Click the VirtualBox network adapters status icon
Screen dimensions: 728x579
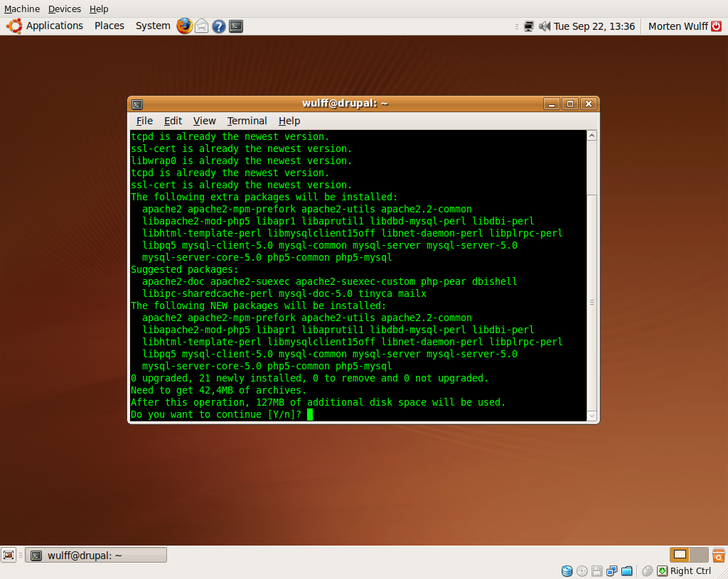coord(611,570)
